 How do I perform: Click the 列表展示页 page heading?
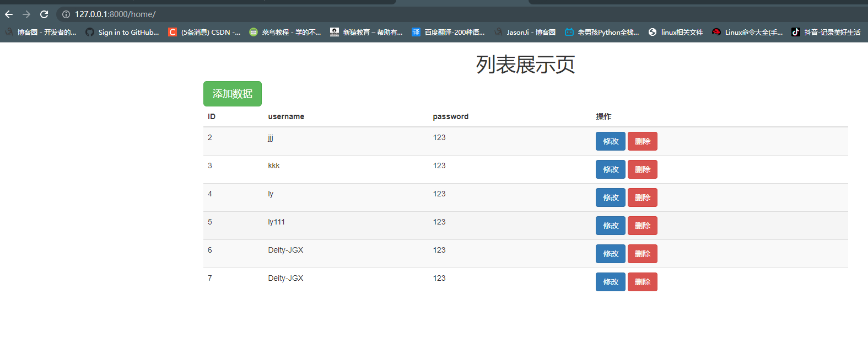click(x=526, y=65)
